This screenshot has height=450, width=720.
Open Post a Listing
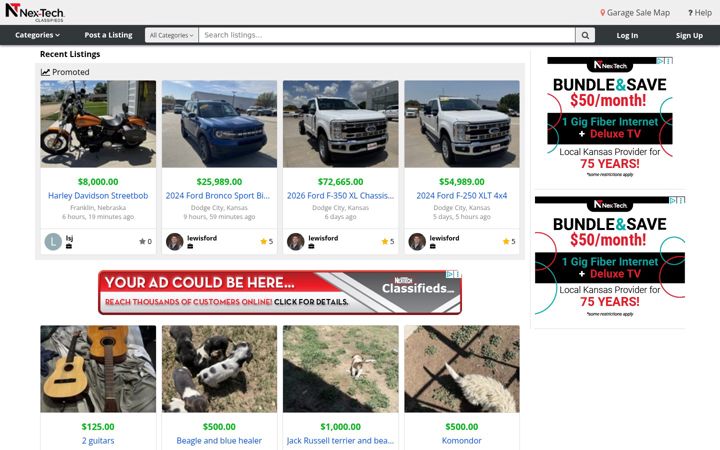[108, 35]
